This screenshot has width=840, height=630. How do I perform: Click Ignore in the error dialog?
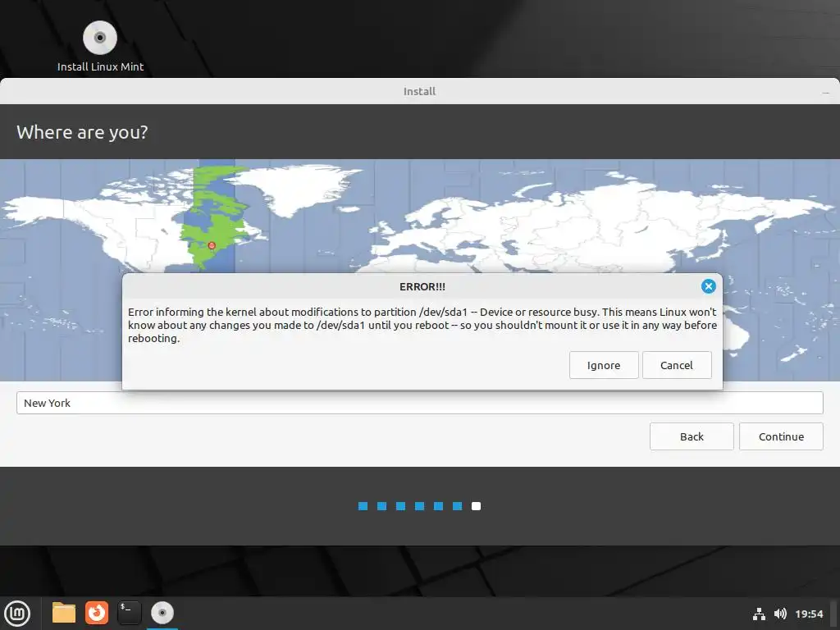pyautogui.click(x=604, y=365)
